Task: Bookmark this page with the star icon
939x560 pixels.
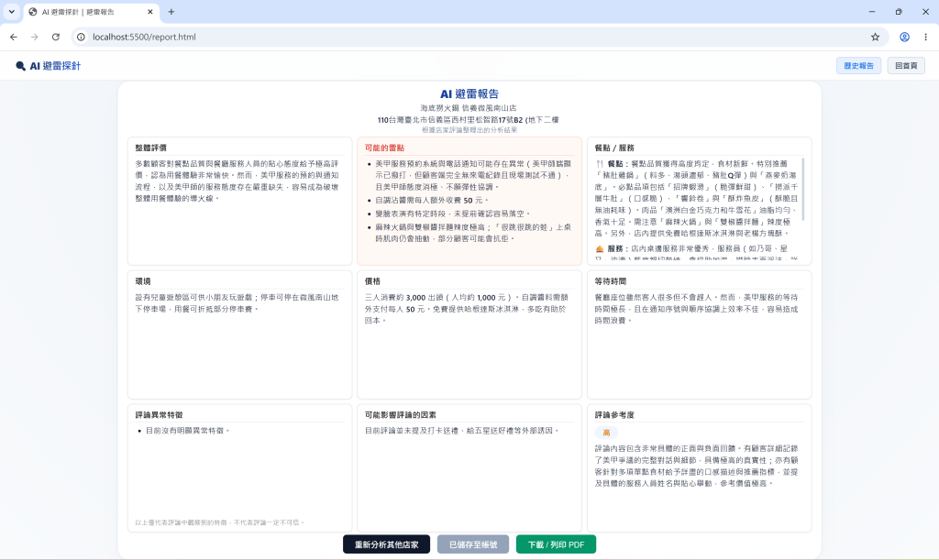Action: pos(875,37)
